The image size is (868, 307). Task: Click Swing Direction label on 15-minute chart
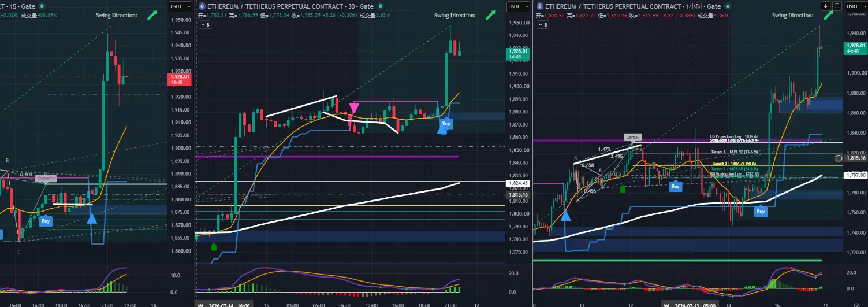(117, 15)
